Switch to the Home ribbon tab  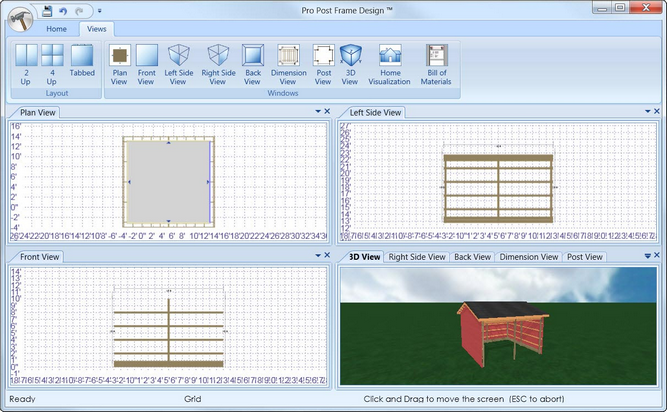[x=56, y=29]
